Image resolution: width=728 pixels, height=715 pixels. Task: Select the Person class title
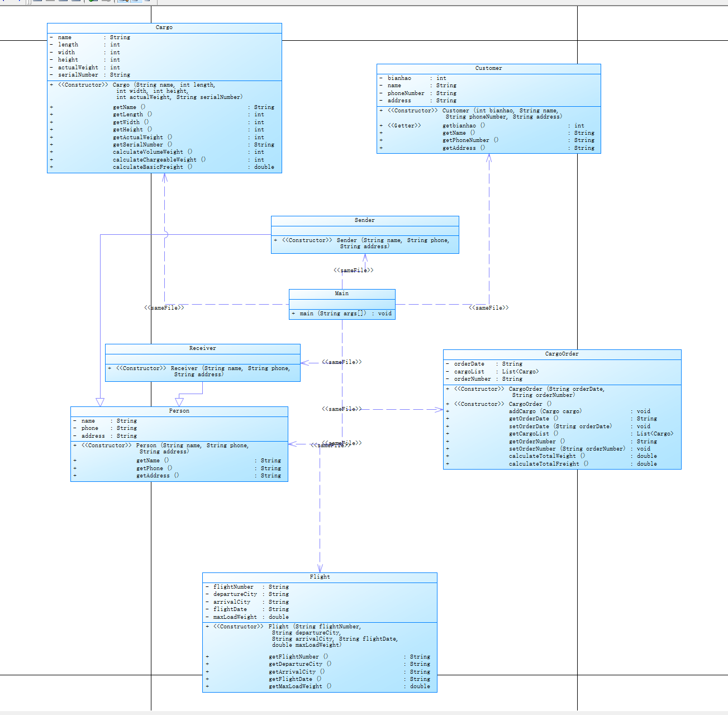(179, 411)
